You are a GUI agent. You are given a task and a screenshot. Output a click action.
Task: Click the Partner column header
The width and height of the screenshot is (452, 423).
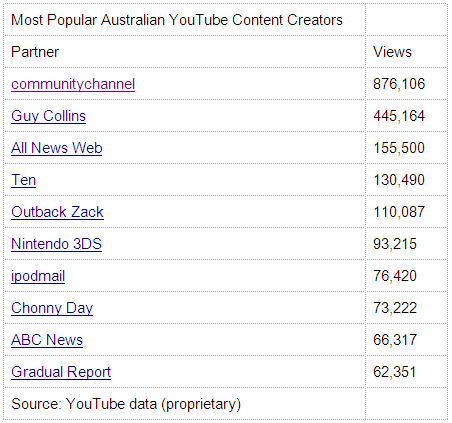[x=35, y=52]
